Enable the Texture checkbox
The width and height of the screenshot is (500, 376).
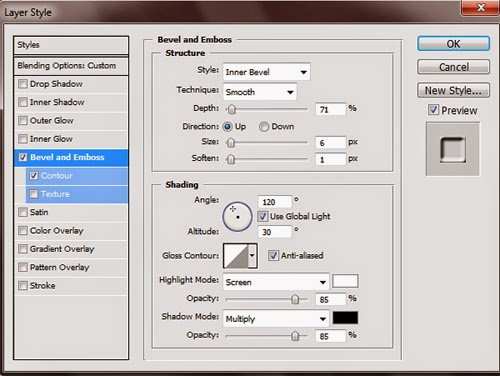tap(34, 194)
